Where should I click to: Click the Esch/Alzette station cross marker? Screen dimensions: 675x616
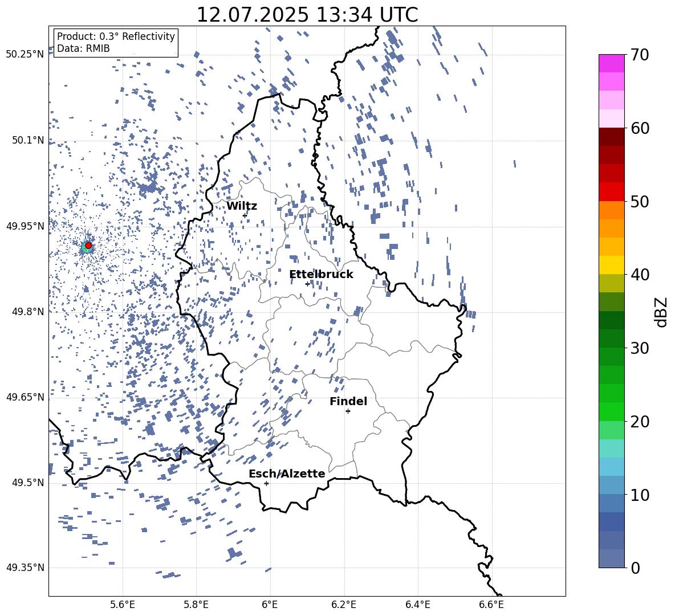(266, 483)
